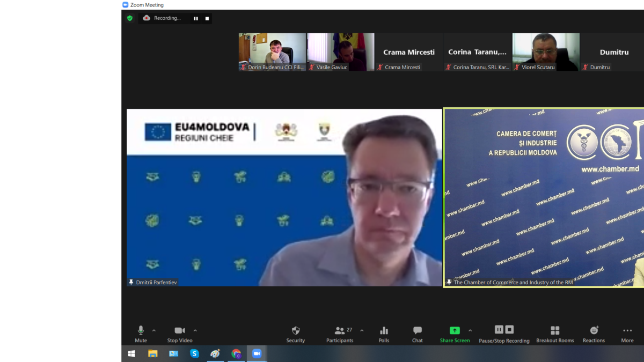Select the Crama Mircesti participant tile
The width and height of the screenshot is (644, 362).
point(409,52)
